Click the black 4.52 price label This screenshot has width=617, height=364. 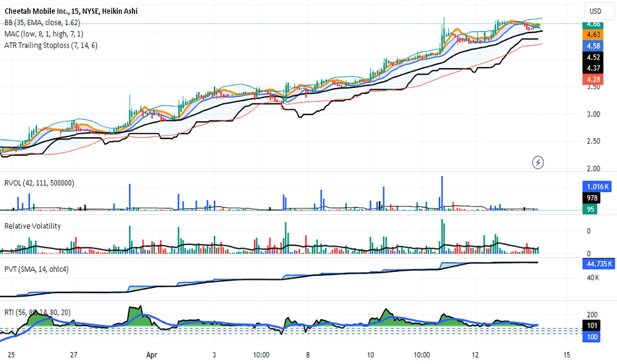pos(593,57)
